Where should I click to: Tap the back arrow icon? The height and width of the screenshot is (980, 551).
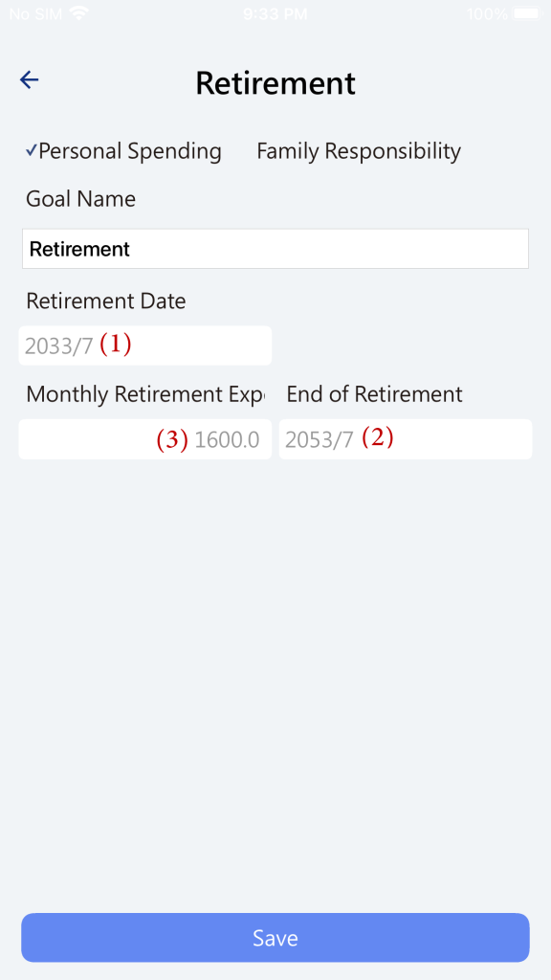tap(30, 79)
